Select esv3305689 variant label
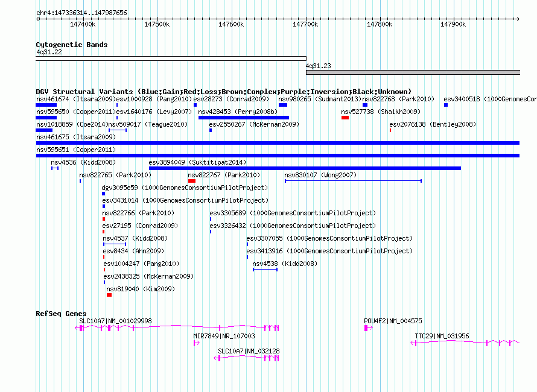 (293, 213)
